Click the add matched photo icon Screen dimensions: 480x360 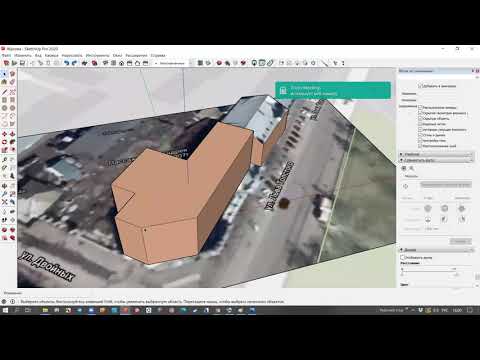[404, 168]
